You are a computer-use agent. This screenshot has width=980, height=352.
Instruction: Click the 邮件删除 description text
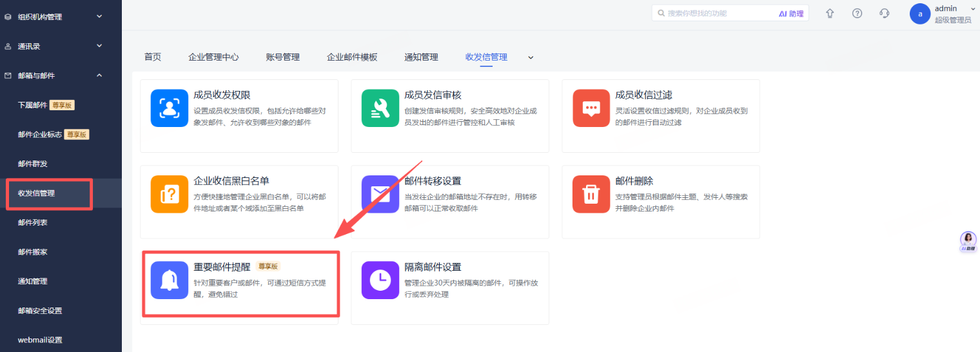[681, 202]
